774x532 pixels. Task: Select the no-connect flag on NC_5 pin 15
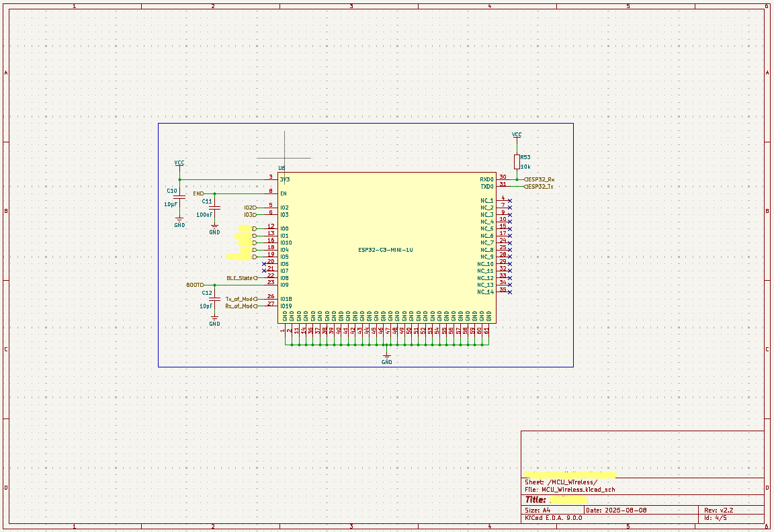coord(510,229)
